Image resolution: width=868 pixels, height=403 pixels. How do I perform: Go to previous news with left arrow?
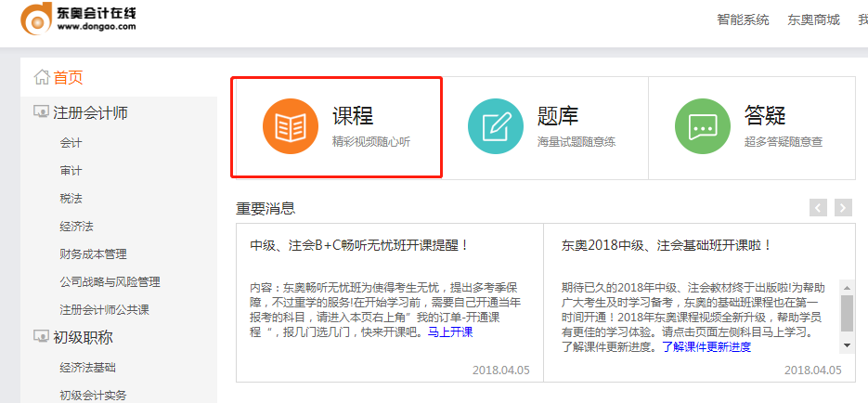(817, 208)
